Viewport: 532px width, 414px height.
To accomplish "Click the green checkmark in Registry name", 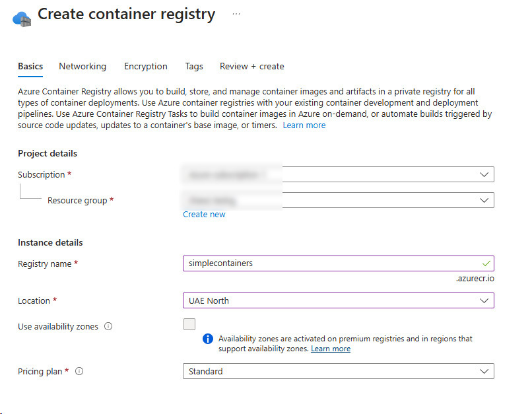I will [x=486, y=263].
